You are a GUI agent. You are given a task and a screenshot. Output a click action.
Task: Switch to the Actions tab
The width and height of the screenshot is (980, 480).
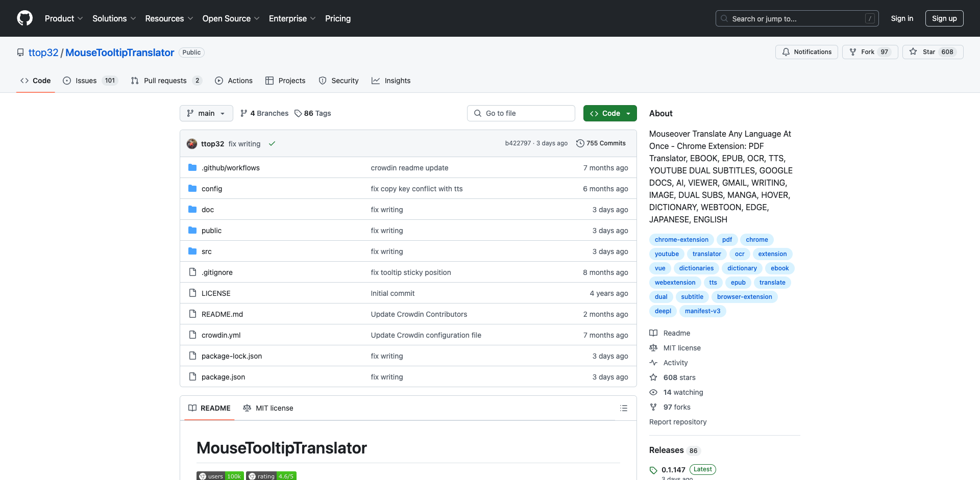click(x=234, y=81)
